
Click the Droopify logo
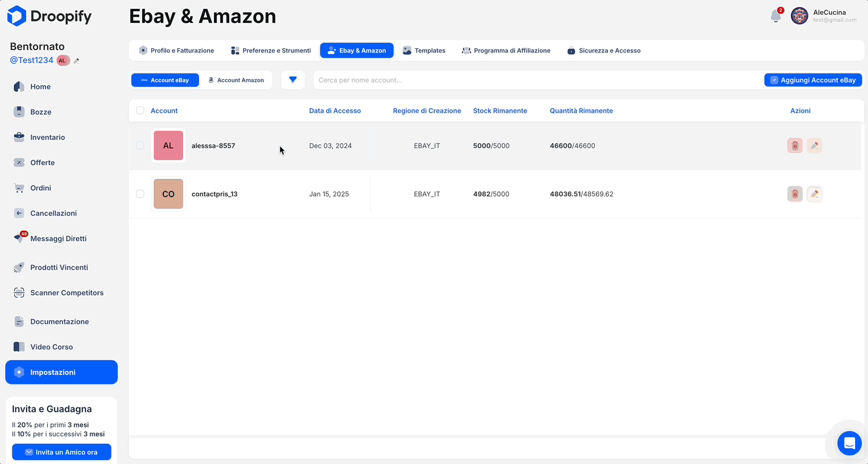point(49,16)
